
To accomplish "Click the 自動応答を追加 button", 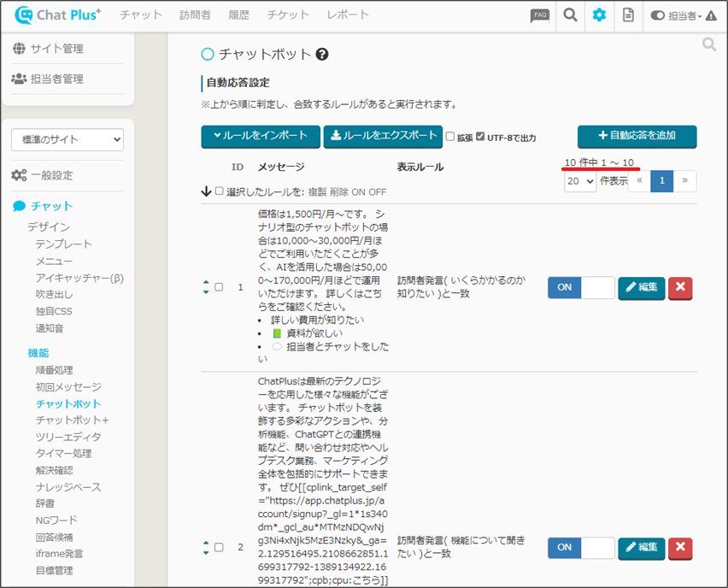I will pos(637,136).
